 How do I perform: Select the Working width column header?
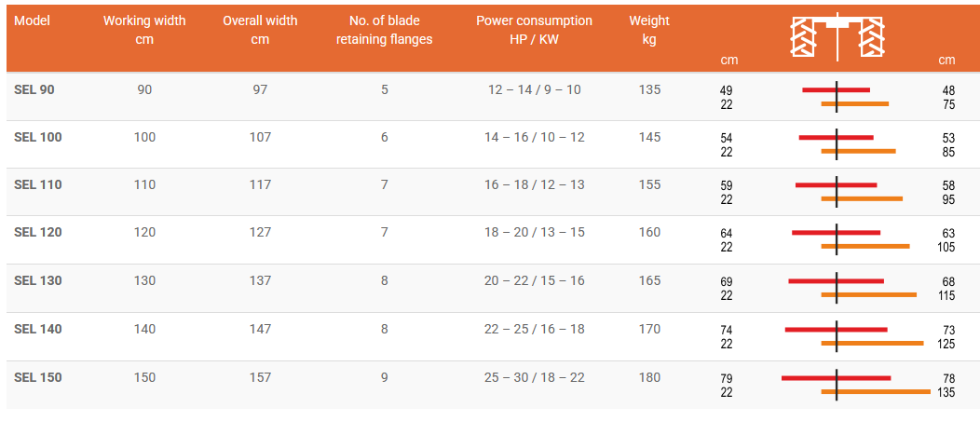coord(144,30)
